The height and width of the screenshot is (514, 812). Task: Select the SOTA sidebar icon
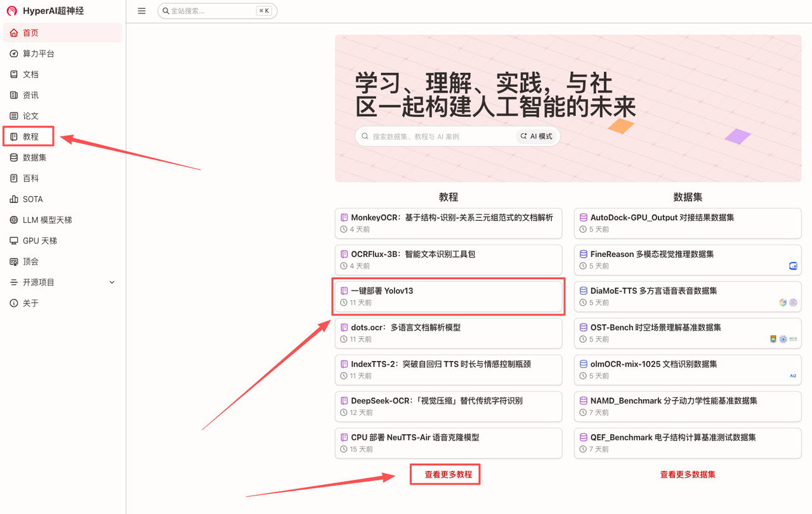(14, 199)
